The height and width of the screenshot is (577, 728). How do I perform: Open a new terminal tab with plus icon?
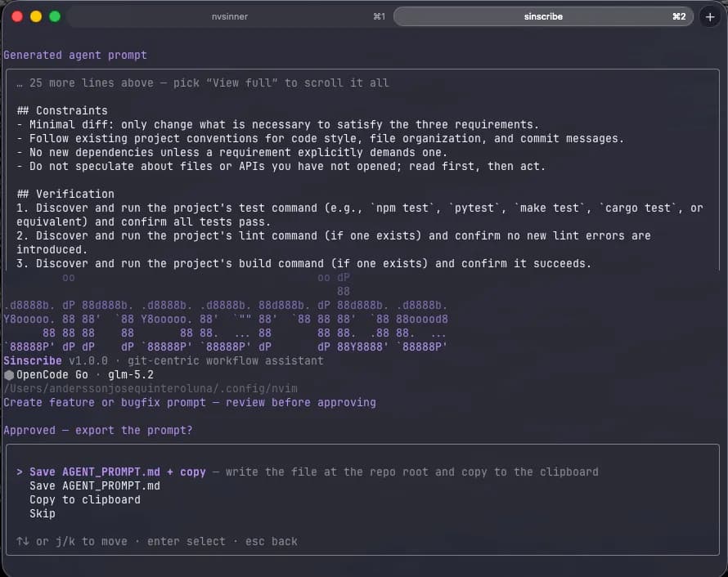point(710,17)
